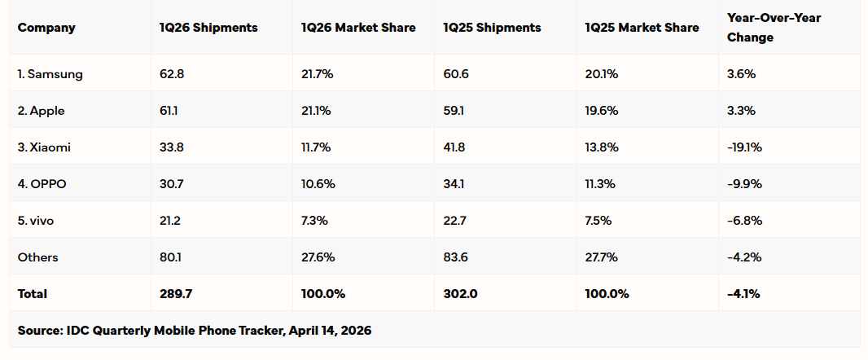Click Xiaomi's -19.1% year-over-year value
Image resolution: width=868 pixels, height=360 pixels.
click(x=745, y=147)
